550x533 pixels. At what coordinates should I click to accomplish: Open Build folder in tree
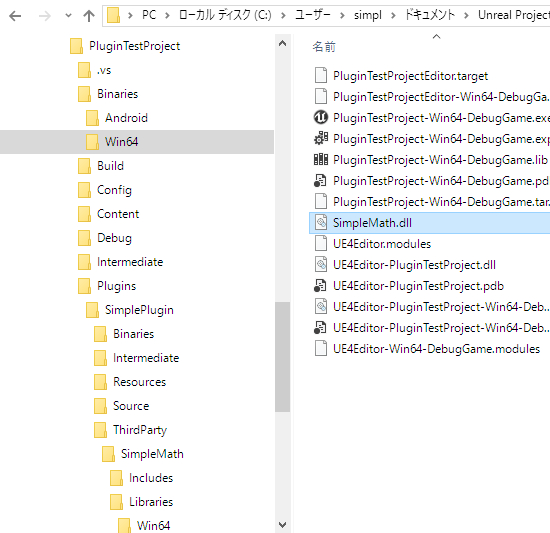coord(110,166)
